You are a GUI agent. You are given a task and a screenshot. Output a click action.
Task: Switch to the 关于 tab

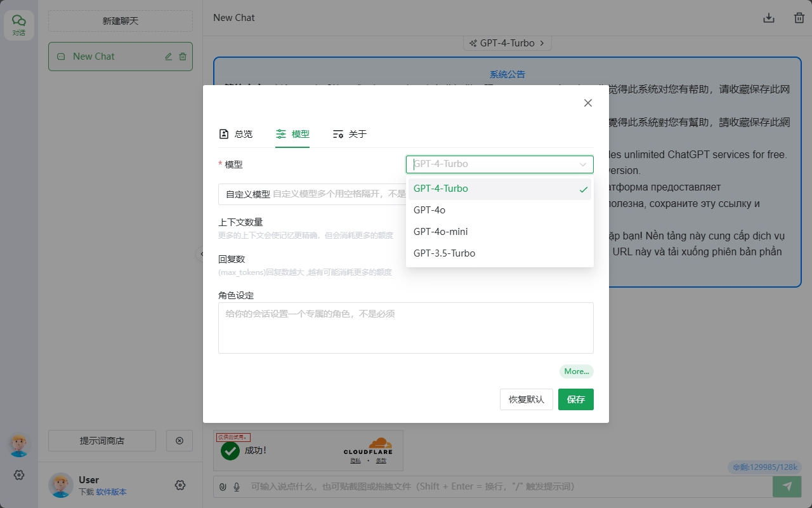(350, 134)
